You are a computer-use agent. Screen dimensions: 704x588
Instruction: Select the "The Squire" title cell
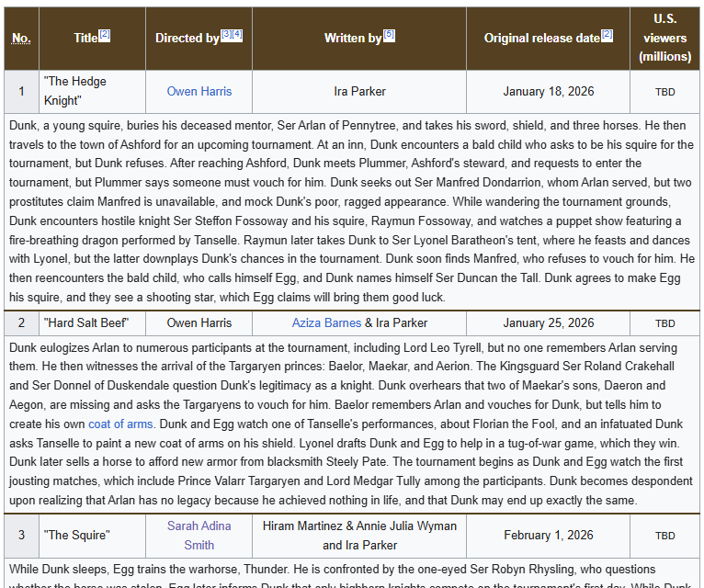(x=92, y=536)
